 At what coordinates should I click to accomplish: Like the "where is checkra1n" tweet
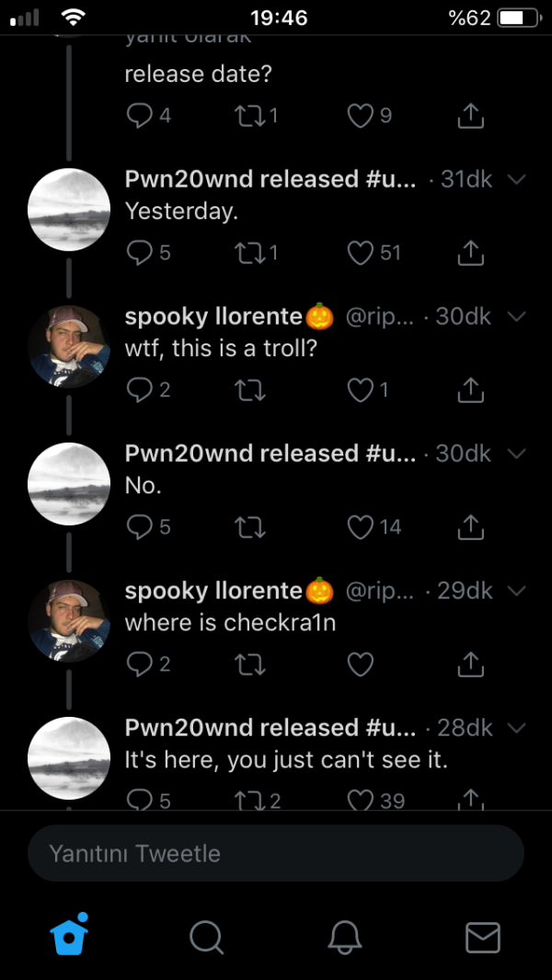coord(361,663)
